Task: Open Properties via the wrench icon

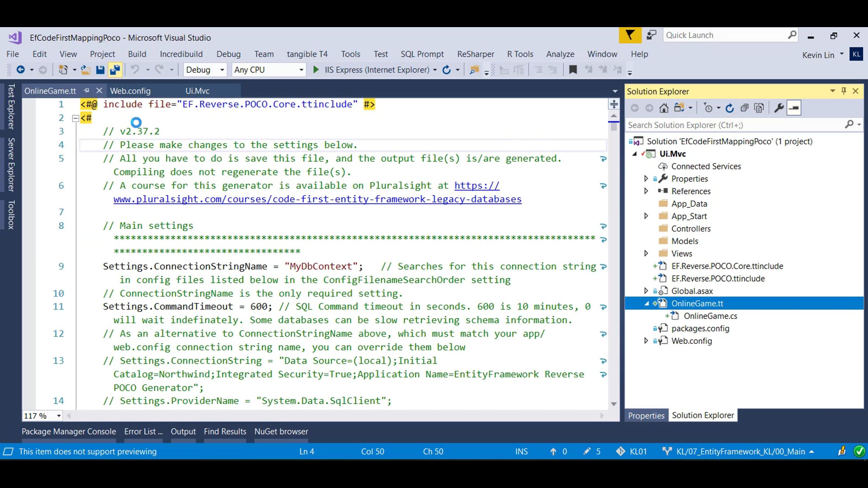Action: (x=778, y=108)
